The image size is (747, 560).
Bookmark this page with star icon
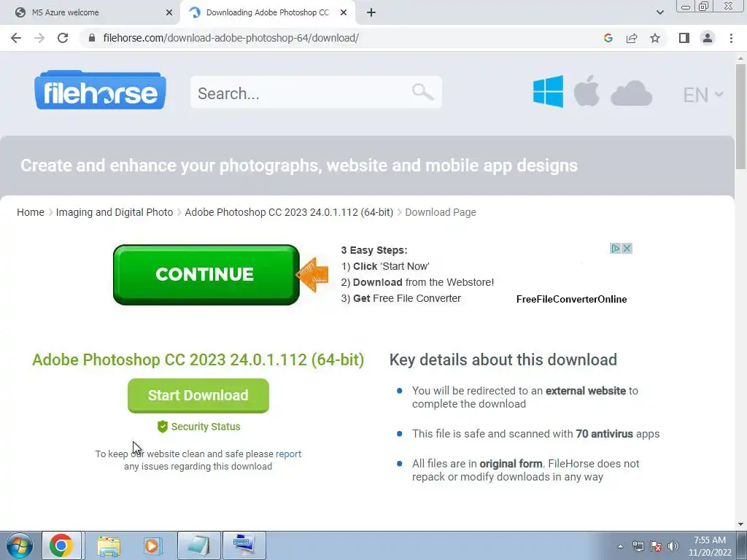pyautogui.click(x=656, y=38)
